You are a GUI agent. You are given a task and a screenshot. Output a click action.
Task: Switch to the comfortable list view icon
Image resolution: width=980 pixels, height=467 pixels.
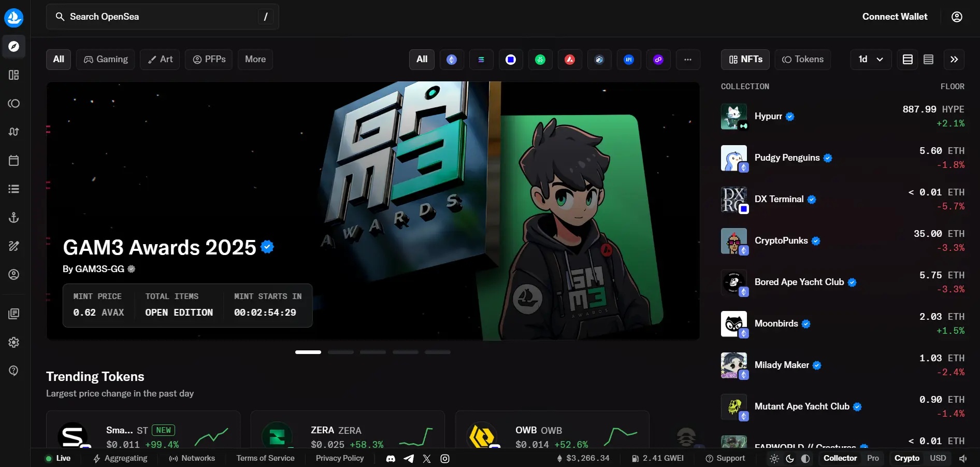[x=907, y=60]
